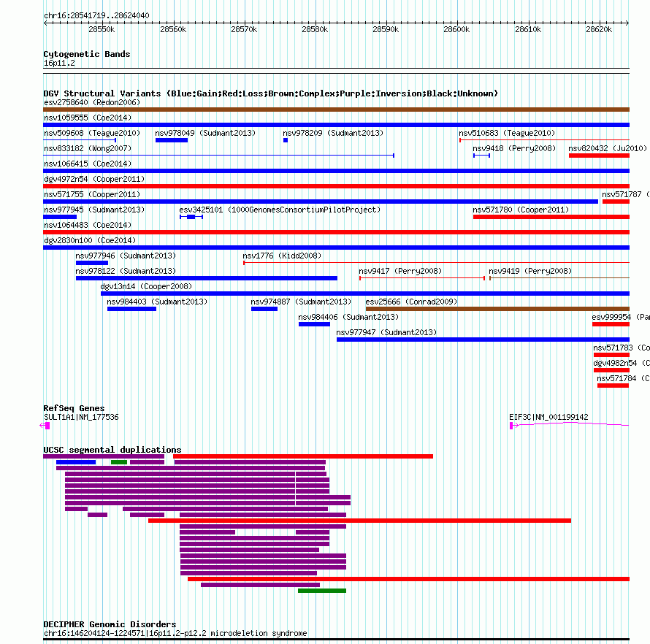Click the esv2758640 (Redon2006) variant label
Screen dimensions: 650x644
[92, 102]
